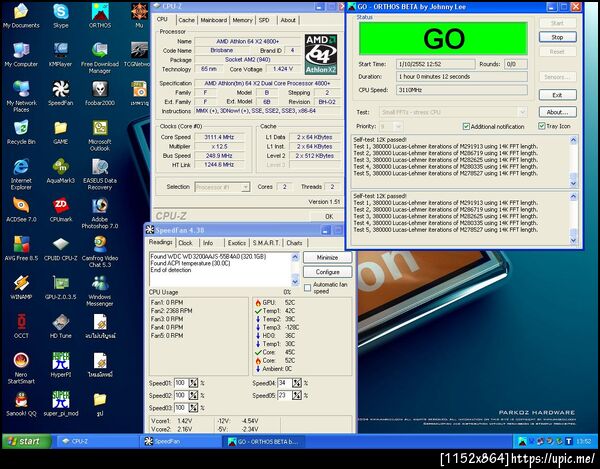Open the SpeedFan Clock tab
Screen dimensions: 600x469
click(x=185, y=243)
